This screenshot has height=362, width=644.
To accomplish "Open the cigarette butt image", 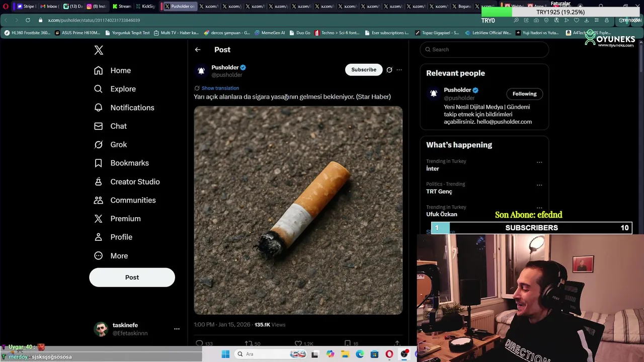I will [x=298, y=210].
